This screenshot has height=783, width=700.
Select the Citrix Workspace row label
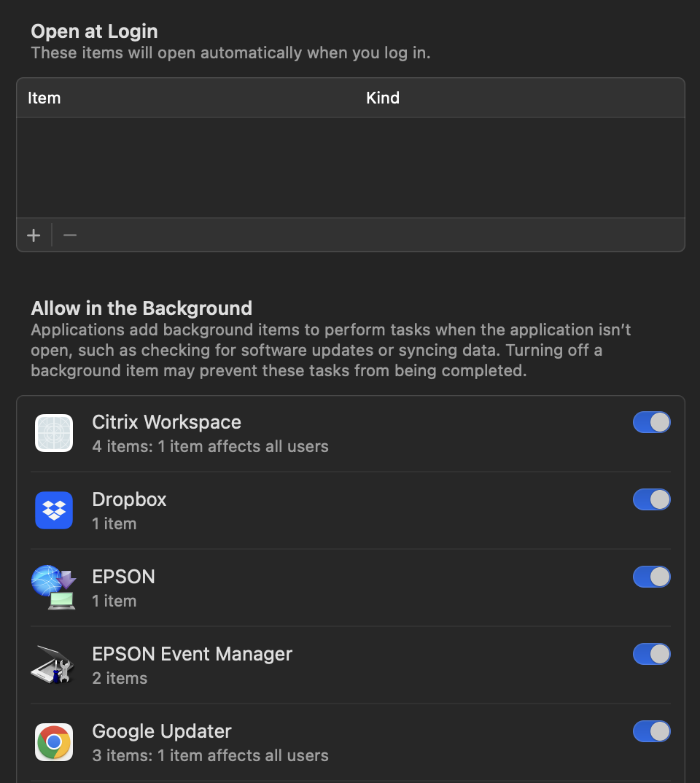point(166,422)
